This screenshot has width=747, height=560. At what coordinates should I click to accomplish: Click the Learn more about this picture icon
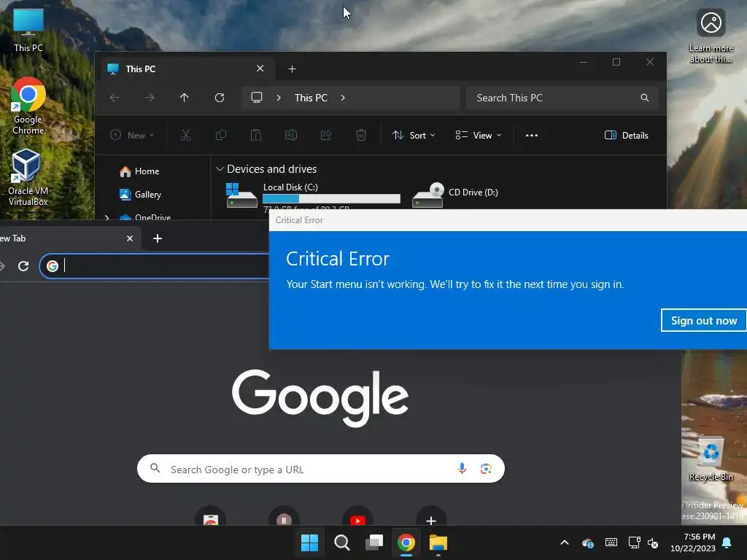(x=711, y=36)
